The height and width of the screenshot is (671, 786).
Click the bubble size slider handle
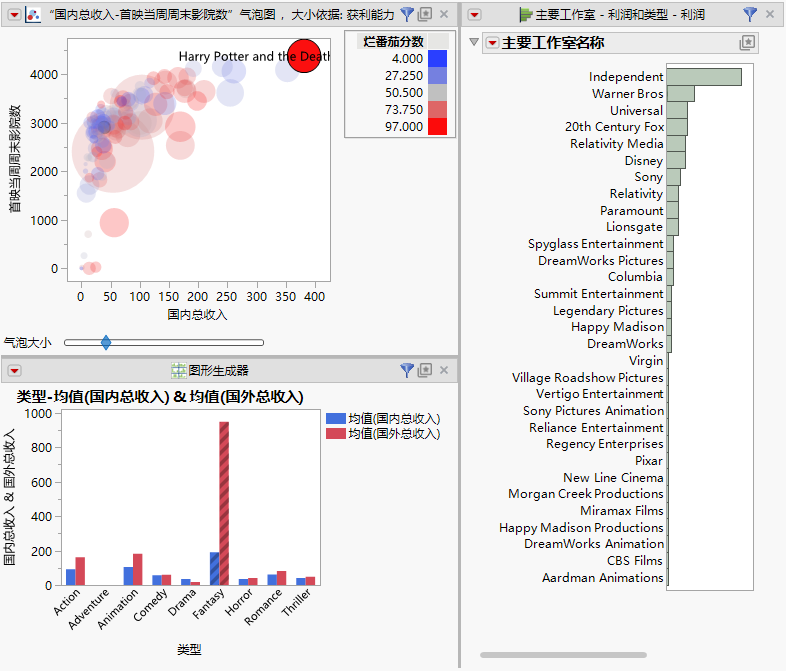pyautogui.click(x=106, y=343)
